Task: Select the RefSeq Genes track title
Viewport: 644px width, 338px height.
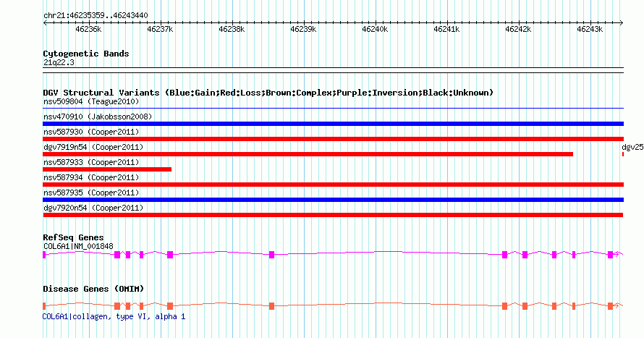Action: 73,238
